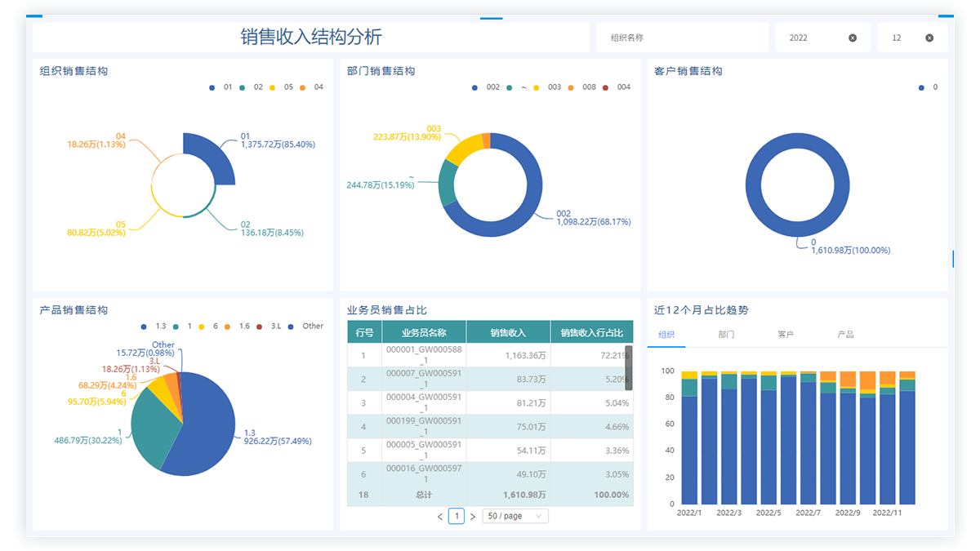
Task: Switch to the 客户 trend tab
Action: pyautogui.click(x=786, y=335)
